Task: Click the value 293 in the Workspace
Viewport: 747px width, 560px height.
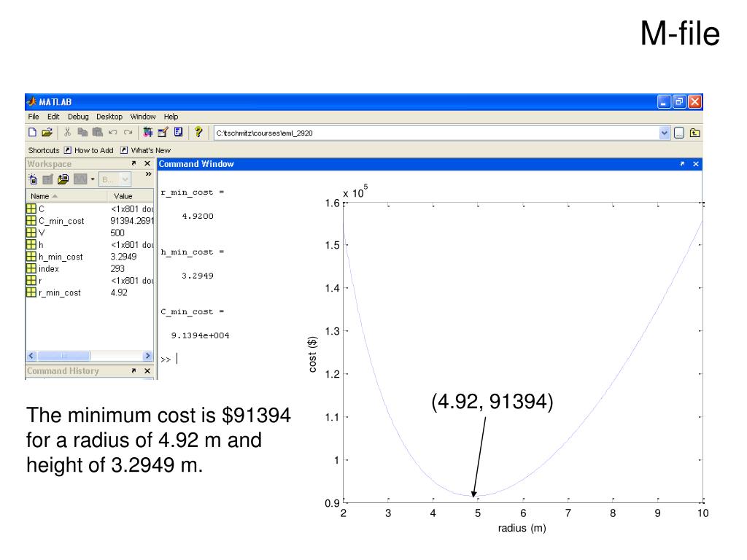Action: 117,268
